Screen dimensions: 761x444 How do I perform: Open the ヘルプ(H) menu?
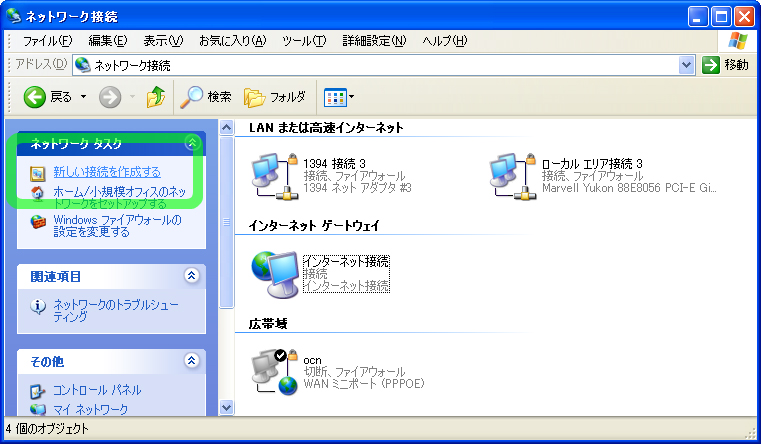click(x=445, y=41)
